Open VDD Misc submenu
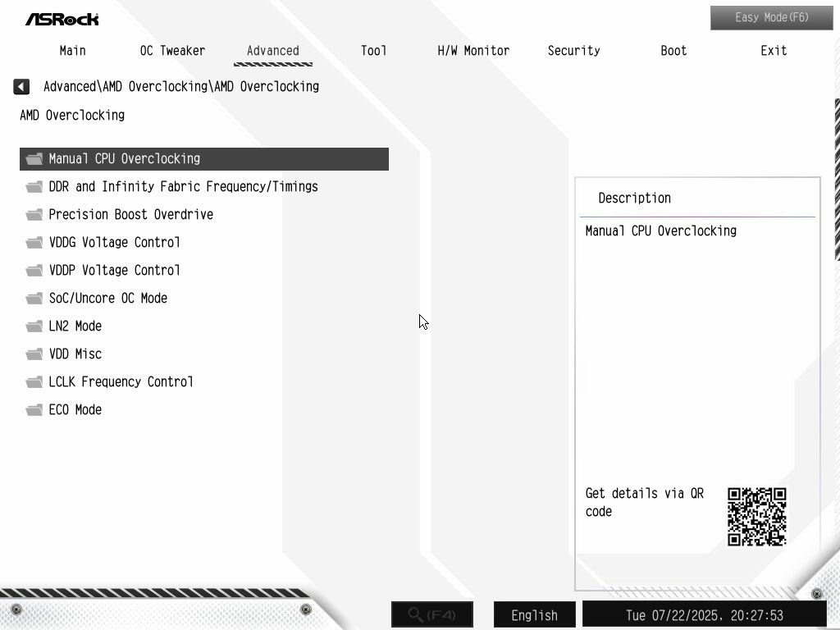This screenshot has width=840, height=630. click(x=75, y=354)
